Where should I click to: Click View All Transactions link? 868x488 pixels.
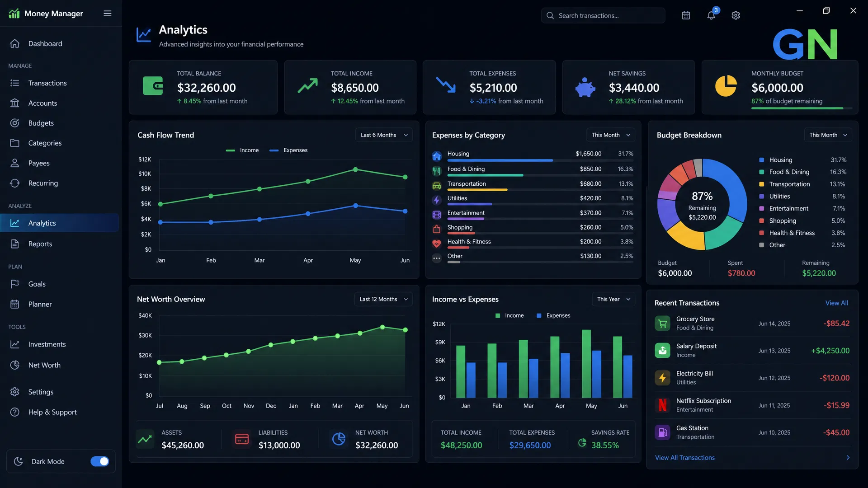point(685,458)
